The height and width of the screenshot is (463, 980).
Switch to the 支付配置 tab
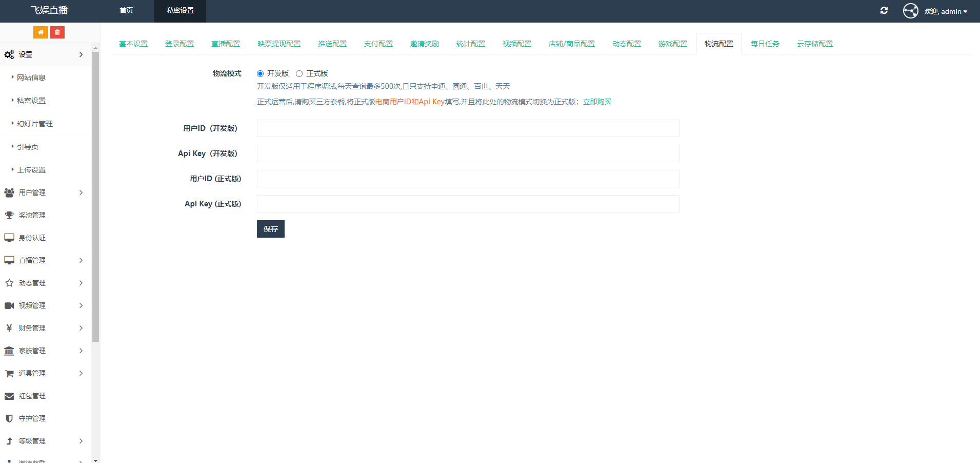378,44
